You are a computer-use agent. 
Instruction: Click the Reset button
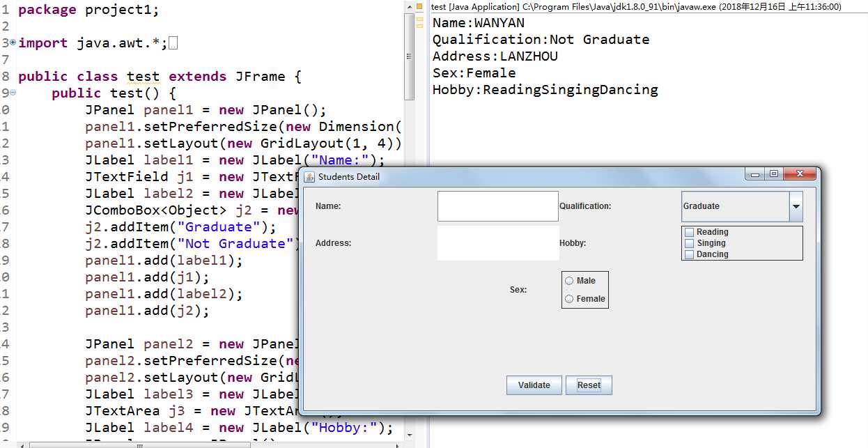589,385
